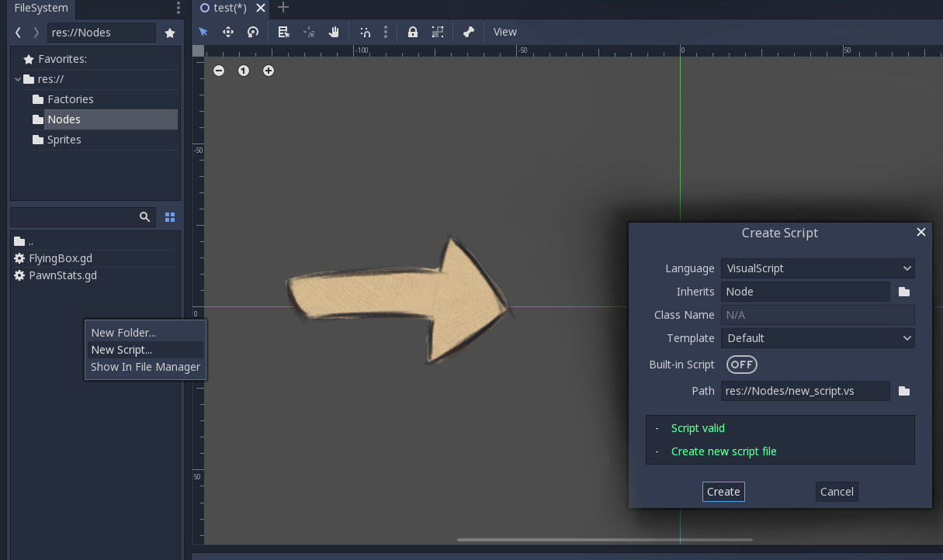Screen dimensions: 943x560
Task: Open the skeleton bone options
Action: click(468, 32)
